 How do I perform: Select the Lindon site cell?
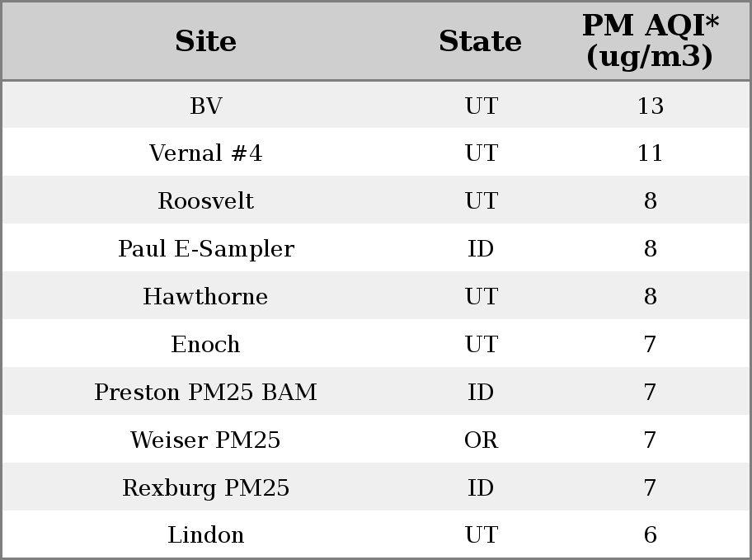point(206,534)
